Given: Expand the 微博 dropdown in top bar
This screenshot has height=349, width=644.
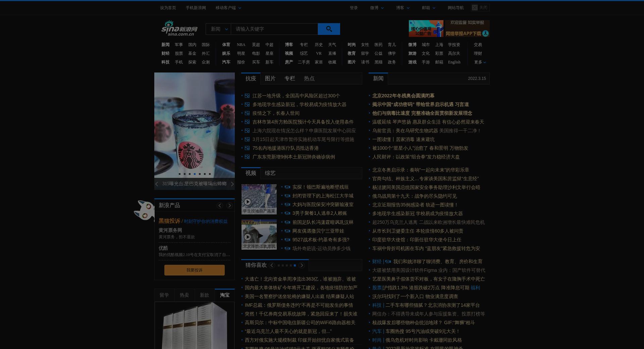Looking at the screenshot, I should click(x=377, y=8).
